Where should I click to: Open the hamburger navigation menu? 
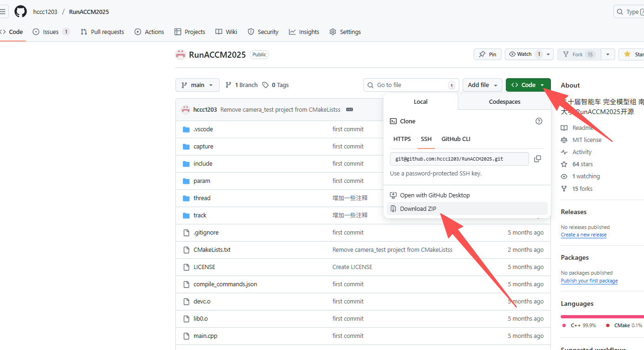[x=4, y=12]
